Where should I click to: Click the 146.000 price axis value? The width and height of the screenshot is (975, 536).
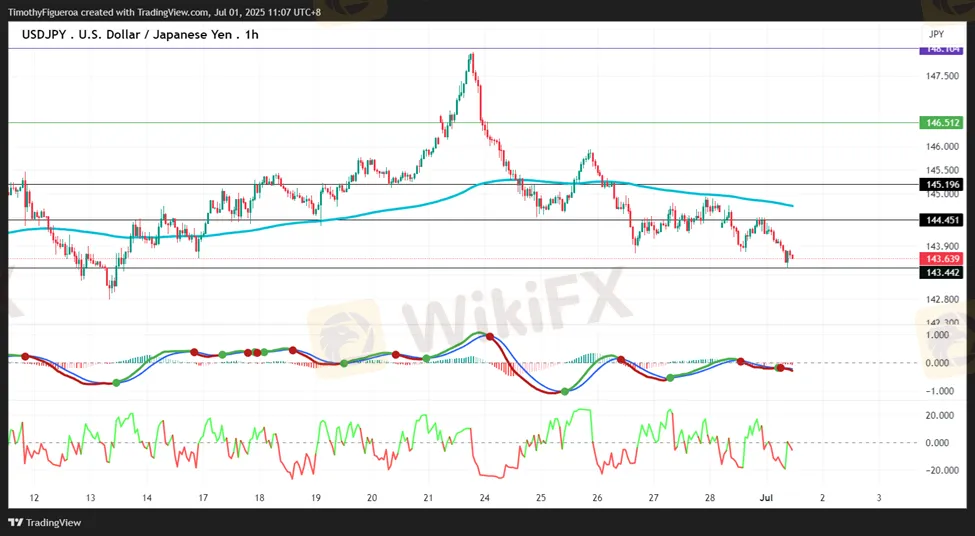942,147
